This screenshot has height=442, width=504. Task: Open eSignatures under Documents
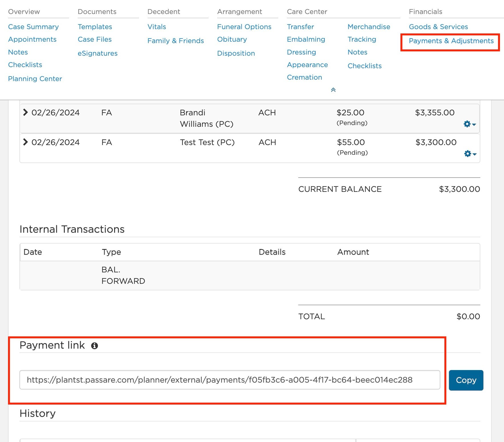(98, 53)
